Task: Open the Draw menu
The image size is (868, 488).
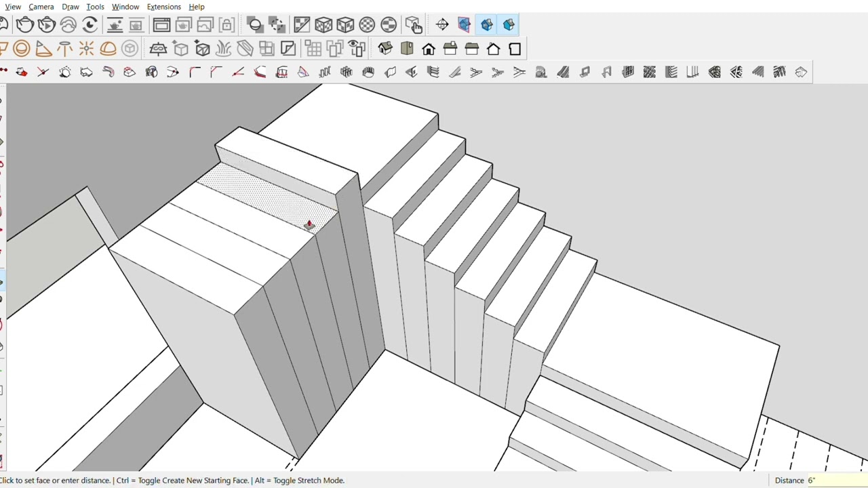Action: [x=71, y=7]
